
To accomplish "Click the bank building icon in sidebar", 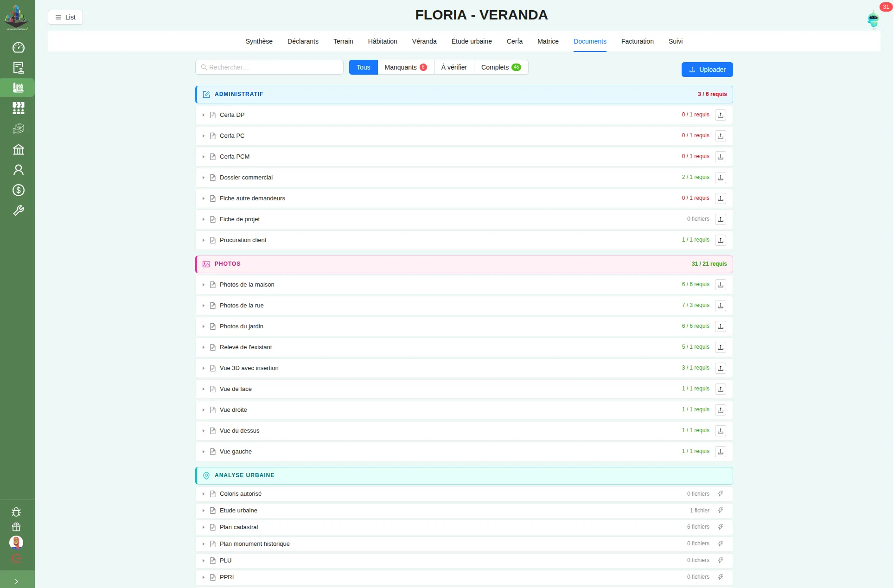I will tap(19, 149).
